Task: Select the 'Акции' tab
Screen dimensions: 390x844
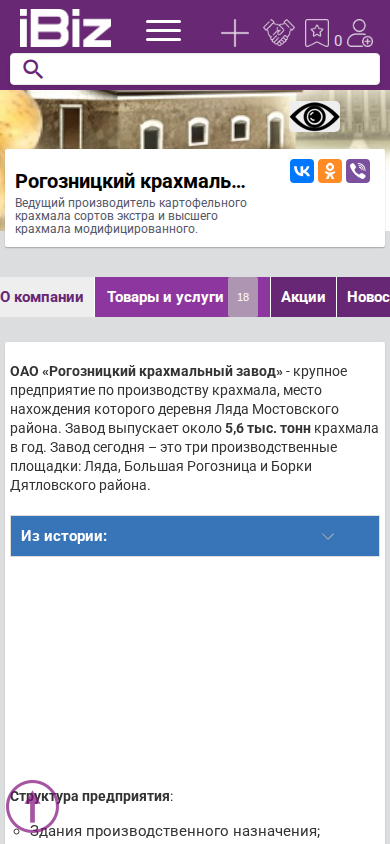Action: pos(303,297)
